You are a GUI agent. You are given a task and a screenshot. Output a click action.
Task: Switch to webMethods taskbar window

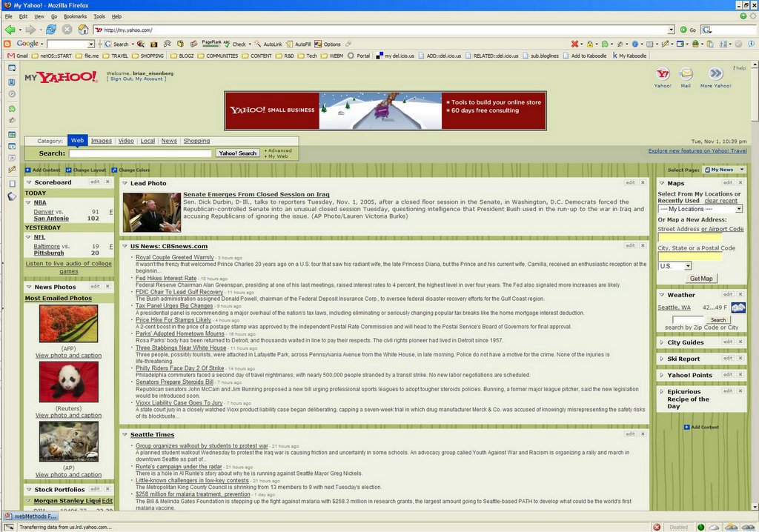(x=31, y=516)
